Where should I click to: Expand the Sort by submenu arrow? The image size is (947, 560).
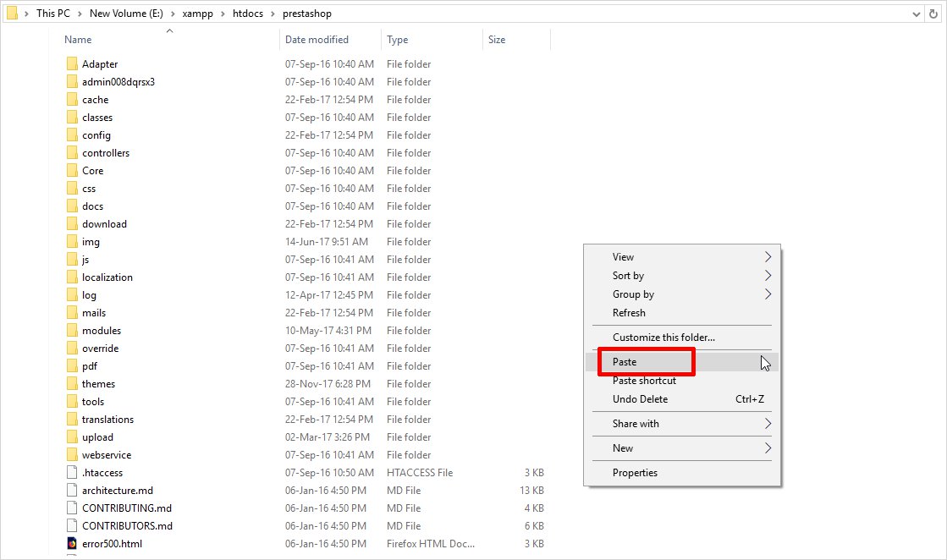click(768, 276)
